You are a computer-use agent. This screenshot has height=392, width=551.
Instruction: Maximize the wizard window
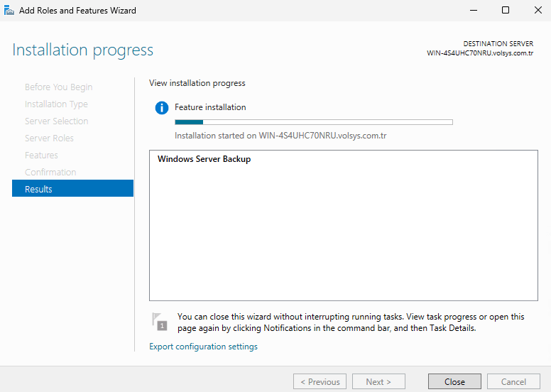coord(505,11)
